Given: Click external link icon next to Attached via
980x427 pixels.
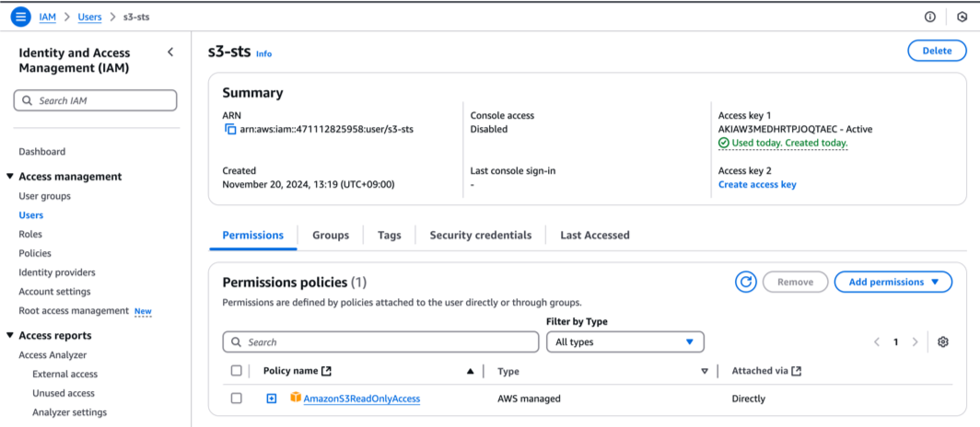Looking at the screenshot, I should tap(796, 371).
